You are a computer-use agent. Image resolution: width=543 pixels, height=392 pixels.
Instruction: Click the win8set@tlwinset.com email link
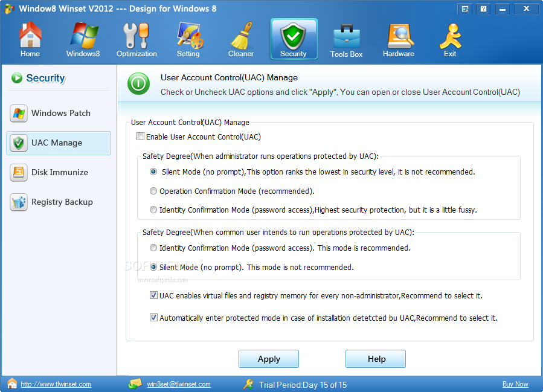pyautogui.click(x=179, y=384)
